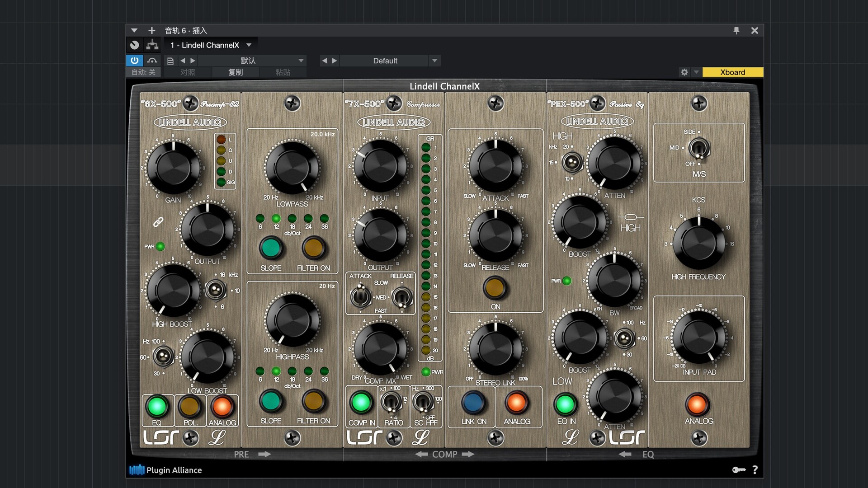
Task: Flip M/S mode switch
Action: click(699, 149)
